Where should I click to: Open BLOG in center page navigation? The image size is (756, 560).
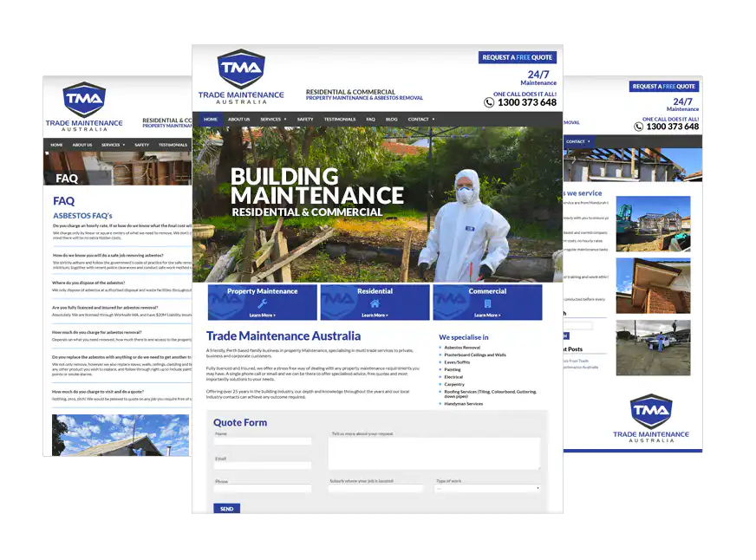click(x=392, y=119)
